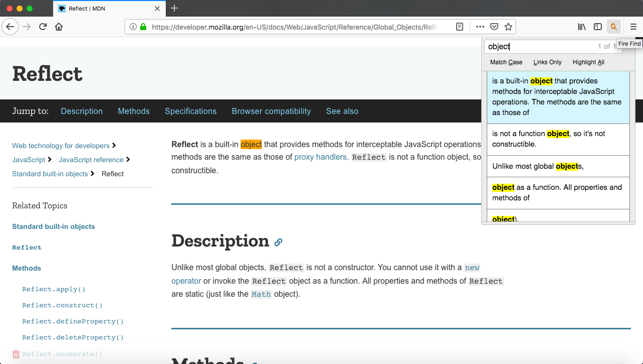Reload the current page
This screenshot has width=643, height=364.
43,27
